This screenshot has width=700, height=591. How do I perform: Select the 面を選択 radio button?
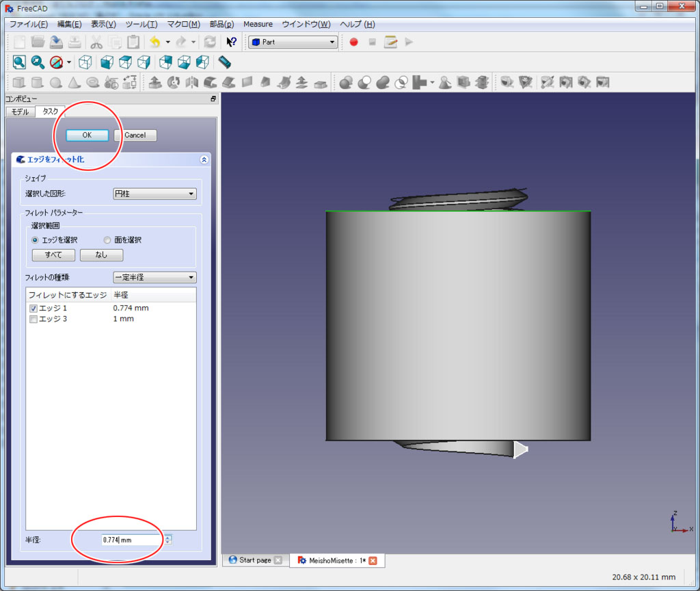pyautogui.click(x=107, y=240)
